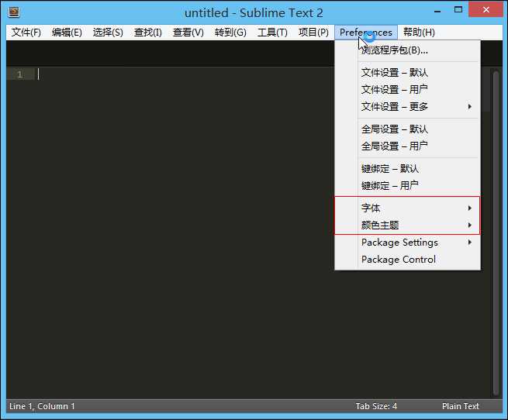Screen dimensions: 508x420
Task: Expand the 字体 submenu
Action: (408, 208)
